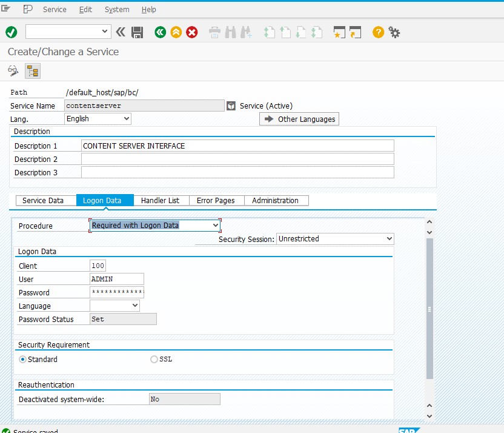The width and height of the screenshot is (504, 433).
Task: Click the path text /default_host/sap/bc/
Action: (102, 93)
